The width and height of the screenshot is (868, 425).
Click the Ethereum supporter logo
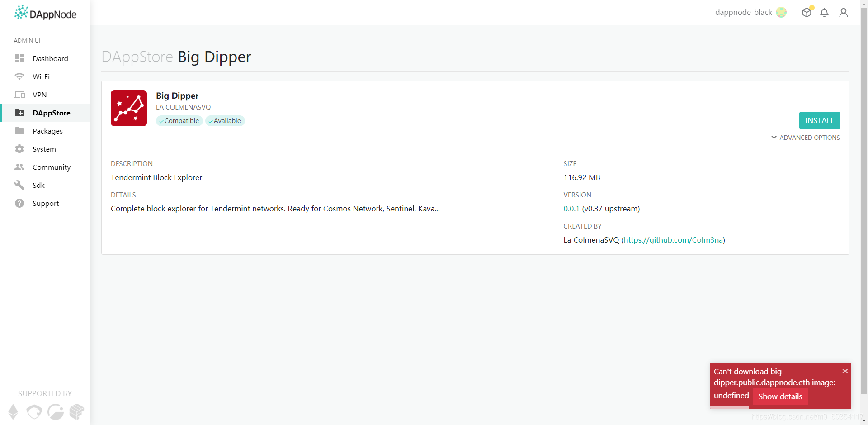pyautogui.click(x=13, y=411)
